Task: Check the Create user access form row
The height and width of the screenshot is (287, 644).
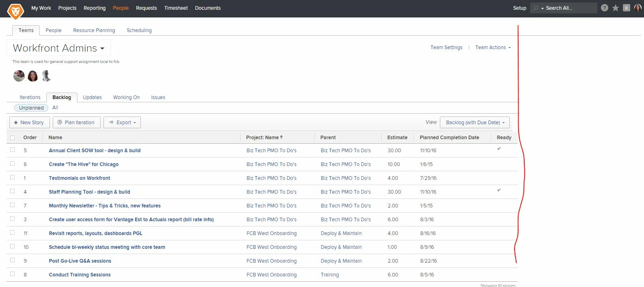Action: click(12, 219)
